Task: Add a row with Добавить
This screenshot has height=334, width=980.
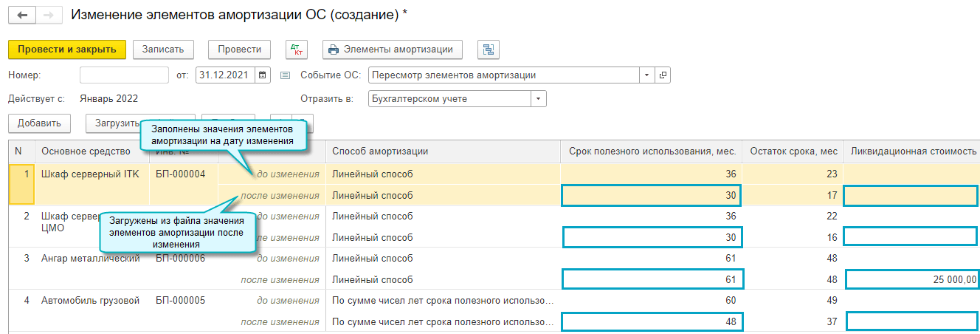Action: 39,123
